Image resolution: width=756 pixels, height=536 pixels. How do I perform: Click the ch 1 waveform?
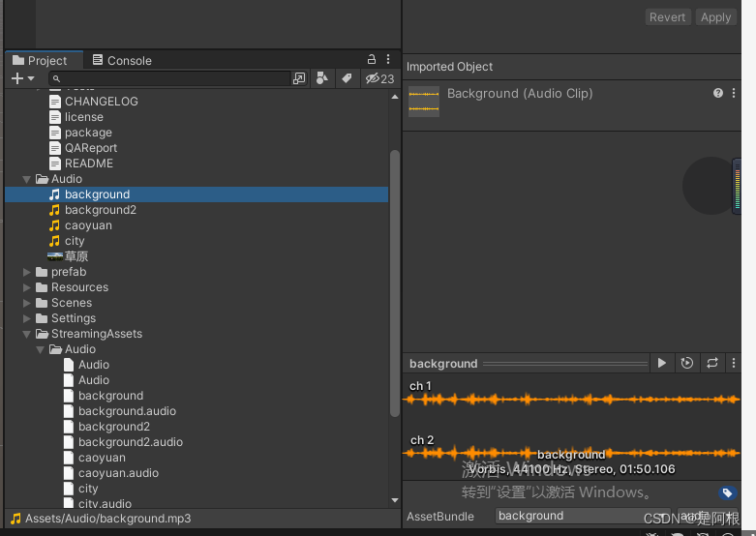(571, 400)
